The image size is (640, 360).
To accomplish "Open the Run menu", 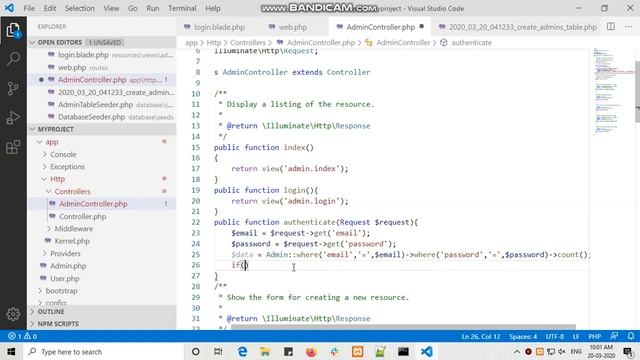I will 153,8.
